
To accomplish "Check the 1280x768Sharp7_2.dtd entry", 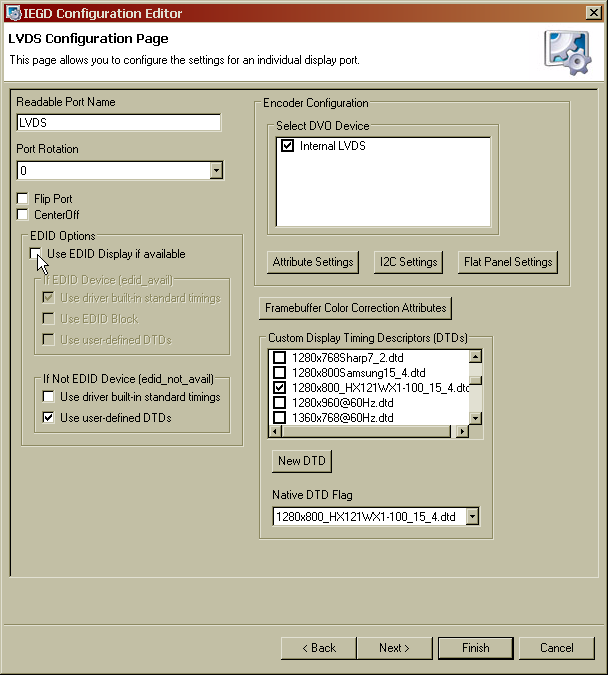I will 279,357.
